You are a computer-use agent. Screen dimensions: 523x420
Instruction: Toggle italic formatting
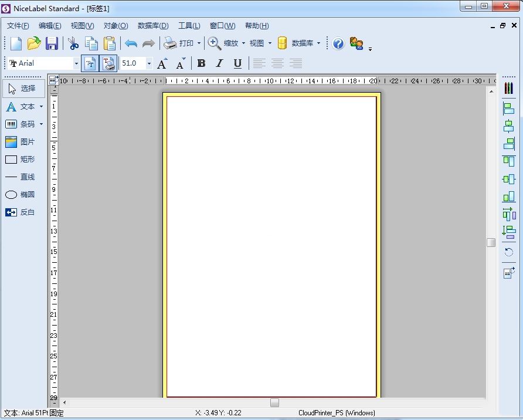[219, 63]
